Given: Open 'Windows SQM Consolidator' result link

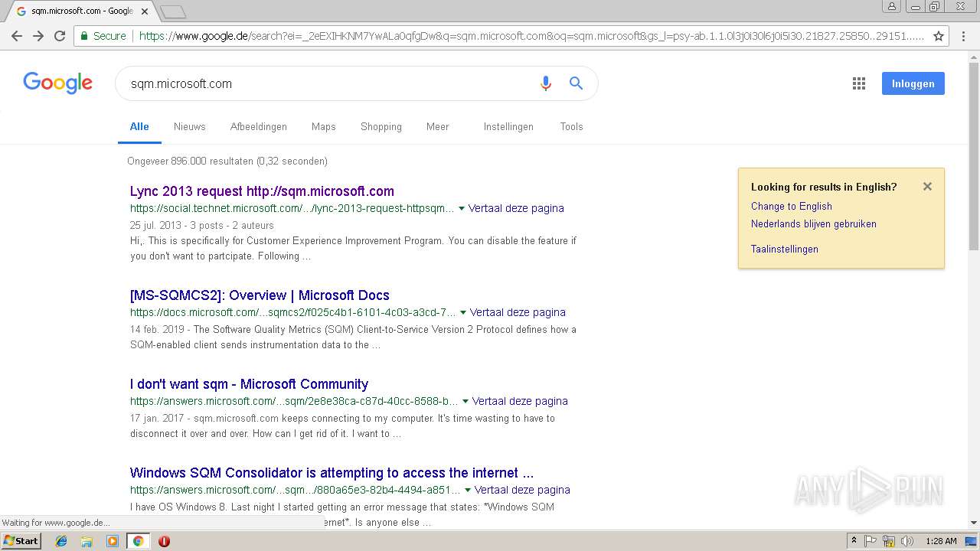Looking at the screenshot, I should coord(332,473).
